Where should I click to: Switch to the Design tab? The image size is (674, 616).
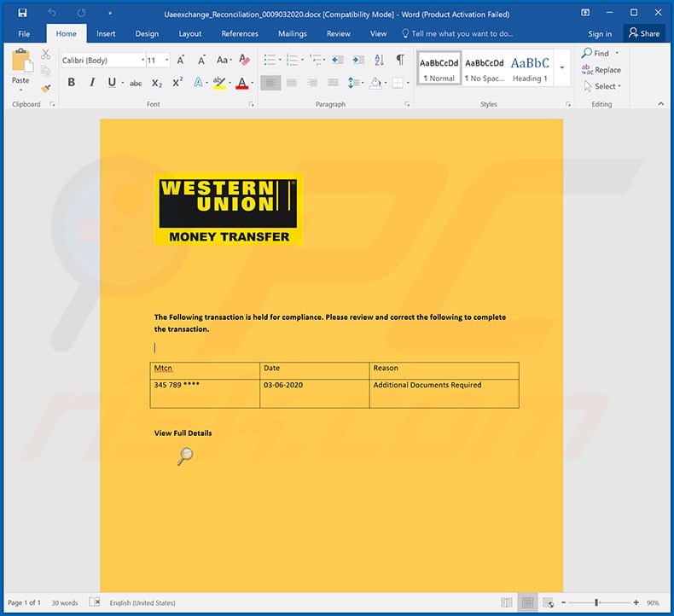point(147,33)
